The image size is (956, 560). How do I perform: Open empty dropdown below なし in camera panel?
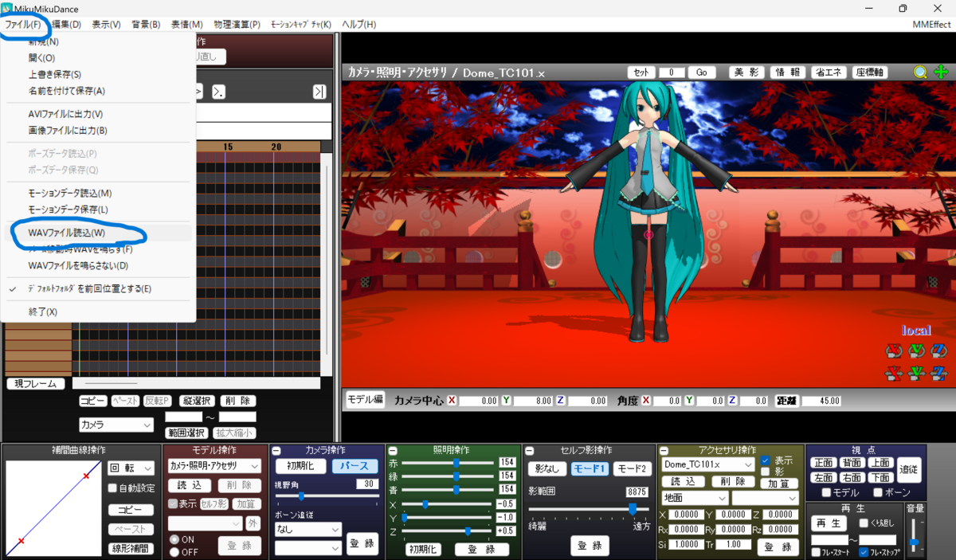tap(308, 548)
